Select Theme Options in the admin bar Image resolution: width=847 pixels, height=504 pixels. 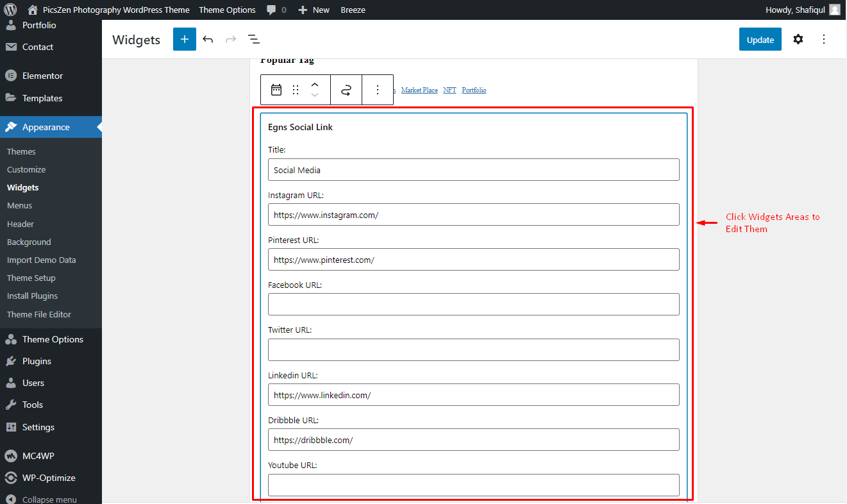click(x=227, y=10)
